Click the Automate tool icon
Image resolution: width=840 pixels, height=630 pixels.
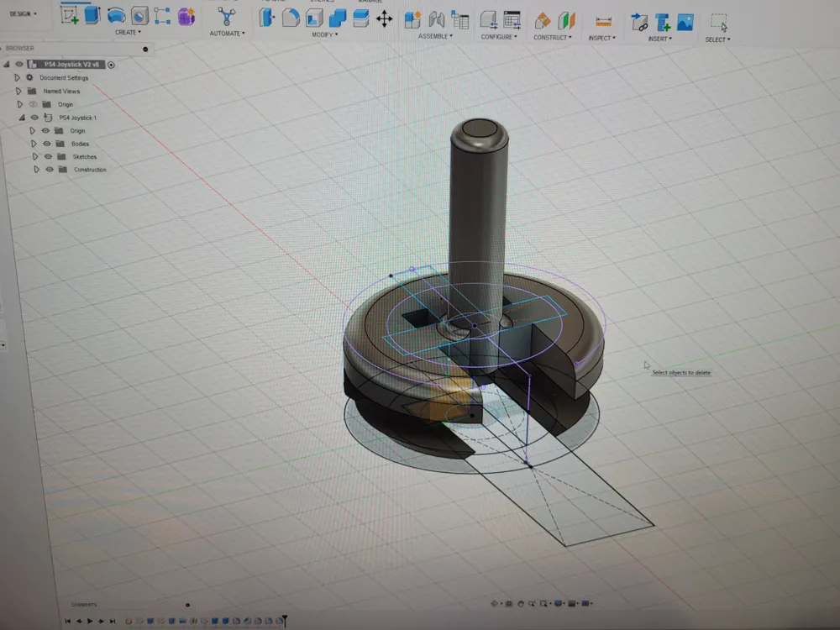coord(227,17)
